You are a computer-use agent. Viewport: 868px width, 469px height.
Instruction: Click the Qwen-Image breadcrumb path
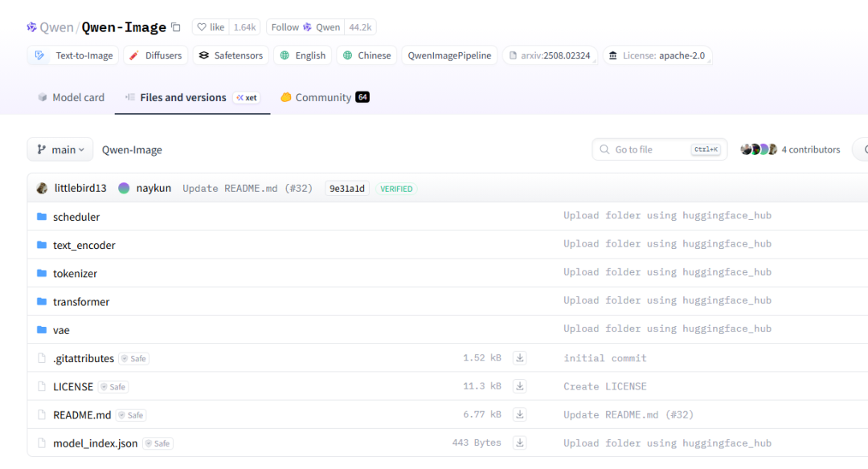pyautogui.click(x=132, y=150)
